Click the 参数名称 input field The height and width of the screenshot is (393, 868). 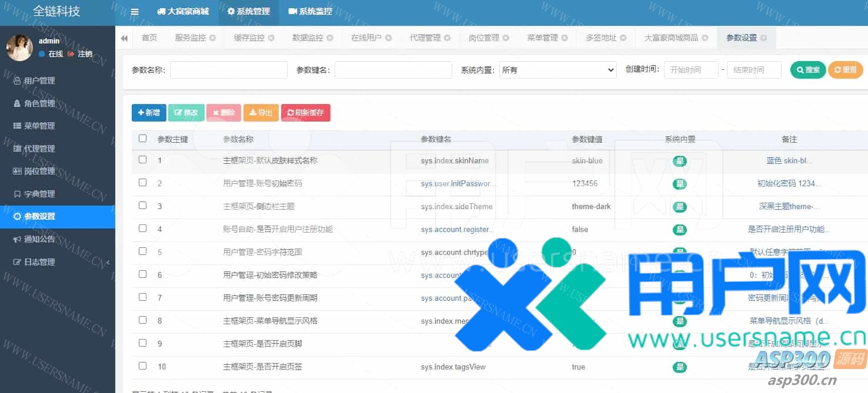point(228,70)
